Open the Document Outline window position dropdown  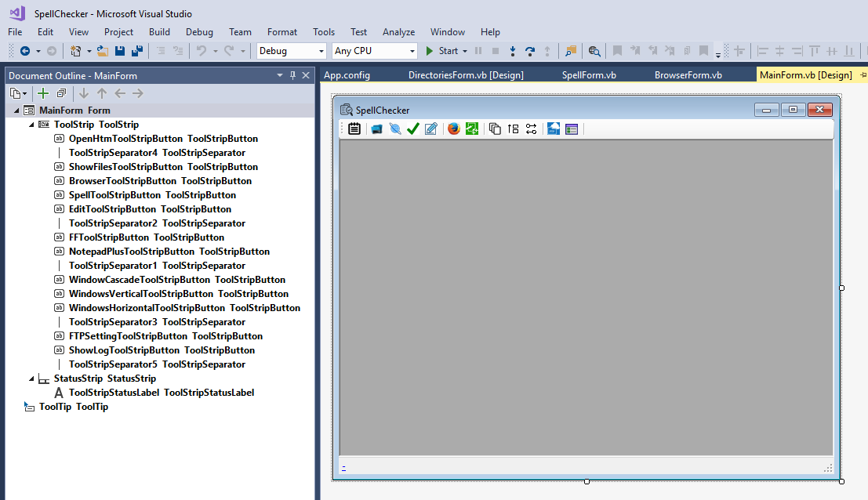(x=280, y=75)
